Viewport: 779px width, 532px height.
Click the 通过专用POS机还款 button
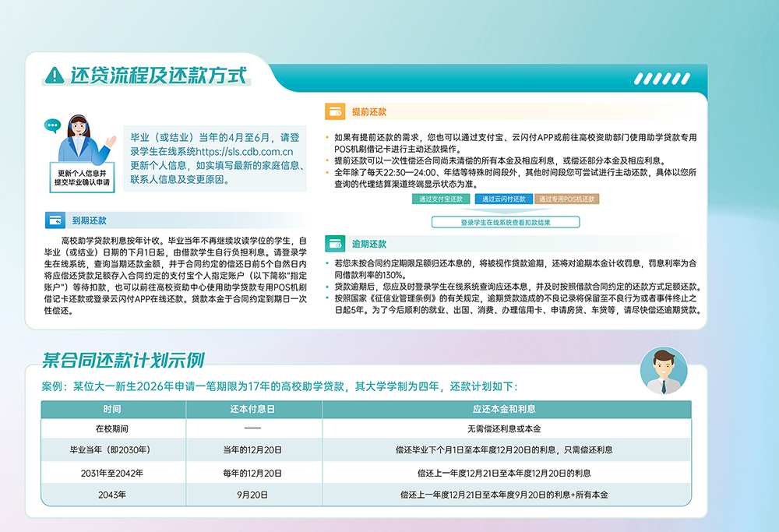pyautogui.click(x=567, y=199)
